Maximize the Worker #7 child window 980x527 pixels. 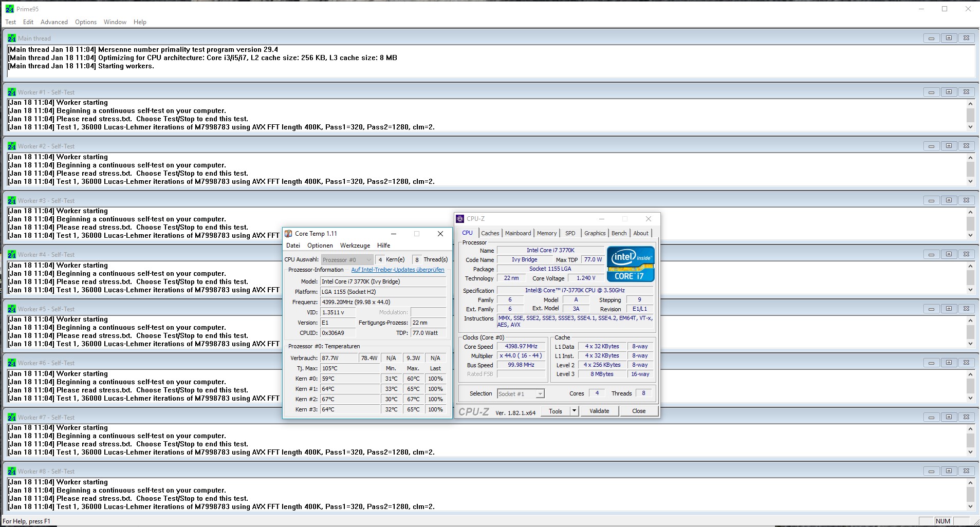(949, 417)
